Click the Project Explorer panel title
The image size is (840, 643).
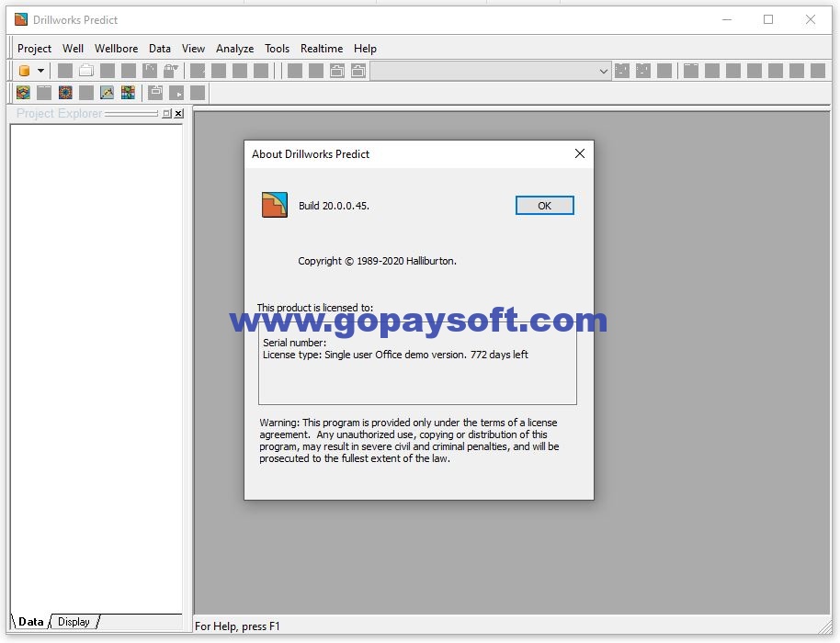click(x=59, y=114)
